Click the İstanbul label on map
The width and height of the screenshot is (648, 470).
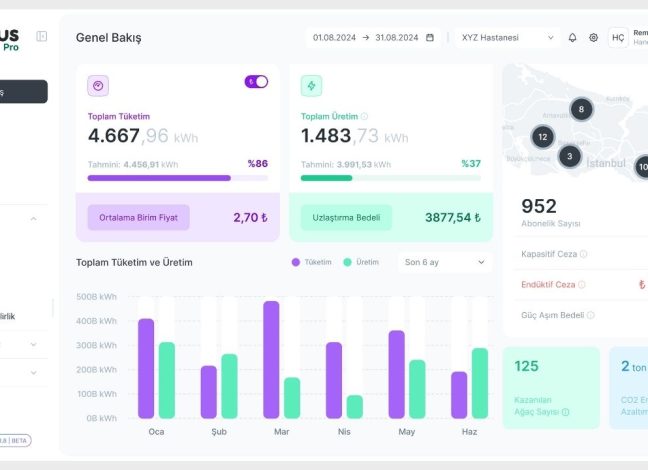[606, 163]
